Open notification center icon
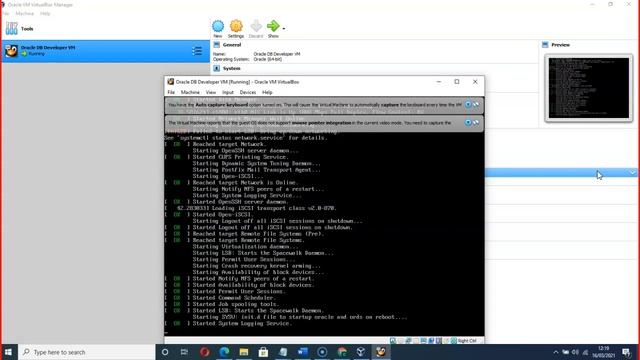The width and height of the screenshot is (640, 360). point(626,352)
